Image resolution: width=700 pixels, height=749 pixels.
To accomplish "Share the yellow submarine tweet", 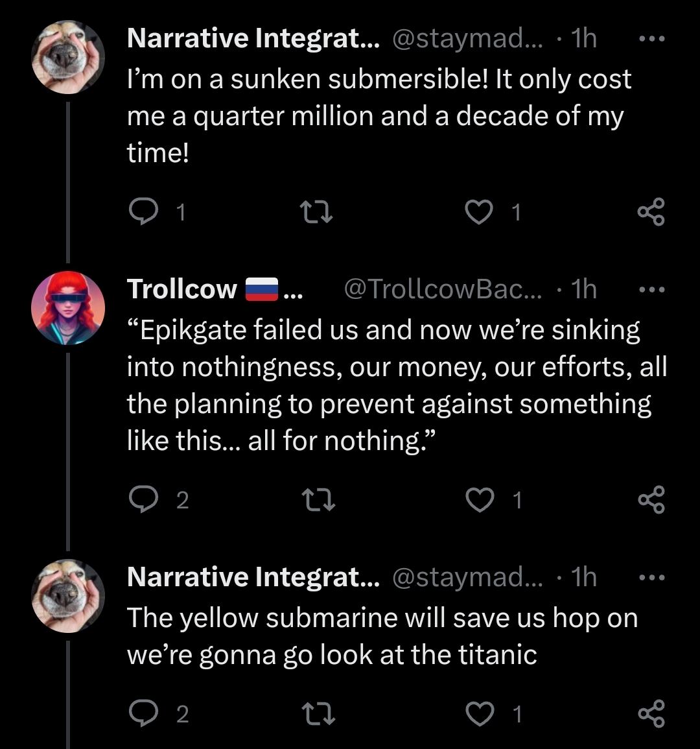I will click(x=651, y=714).
